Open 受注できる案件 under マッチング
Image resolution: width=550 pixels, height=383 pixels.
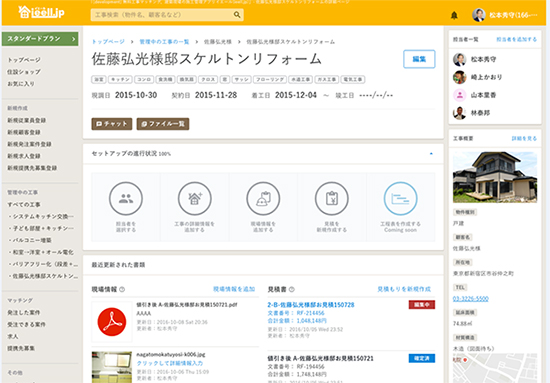coord(27,324)
